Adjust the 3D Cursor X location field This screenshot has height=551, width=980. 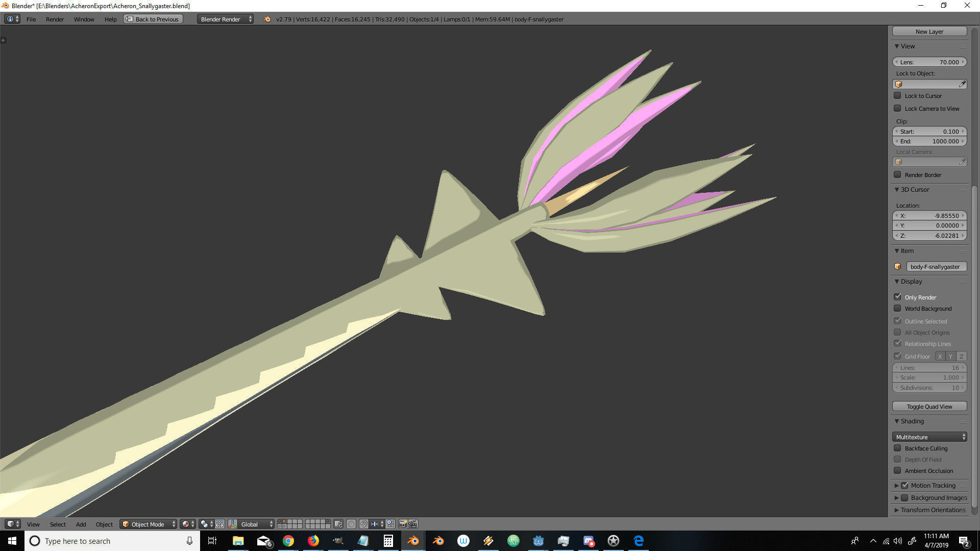click(929, 215)
